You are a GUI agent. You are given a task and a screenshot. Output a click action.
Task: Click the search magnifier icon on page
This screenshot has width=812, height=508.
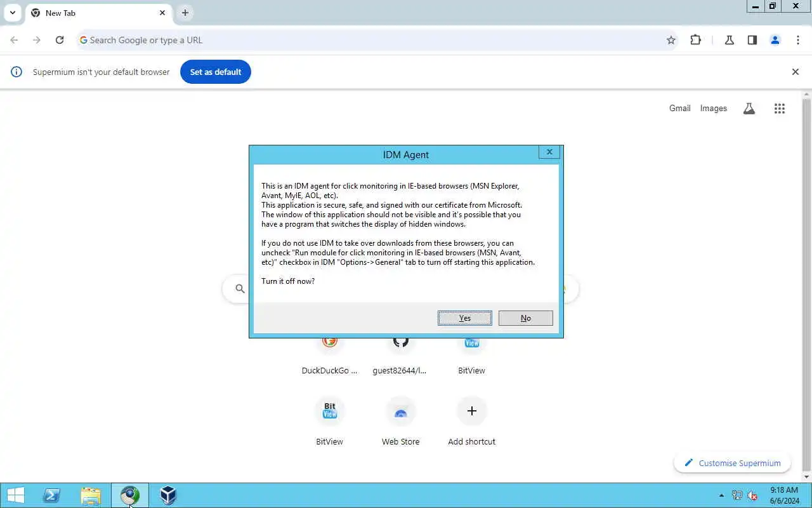[240, 289]
